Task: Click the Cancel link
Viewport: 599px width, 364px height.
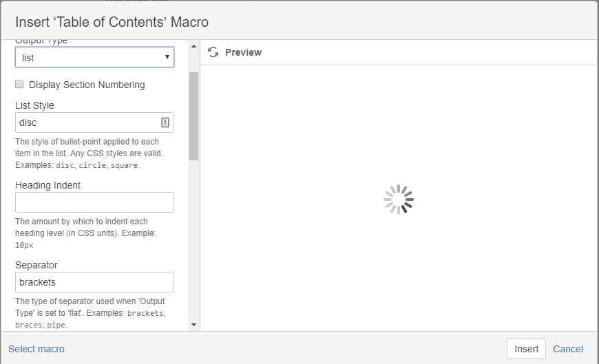Action: [568, 349]
